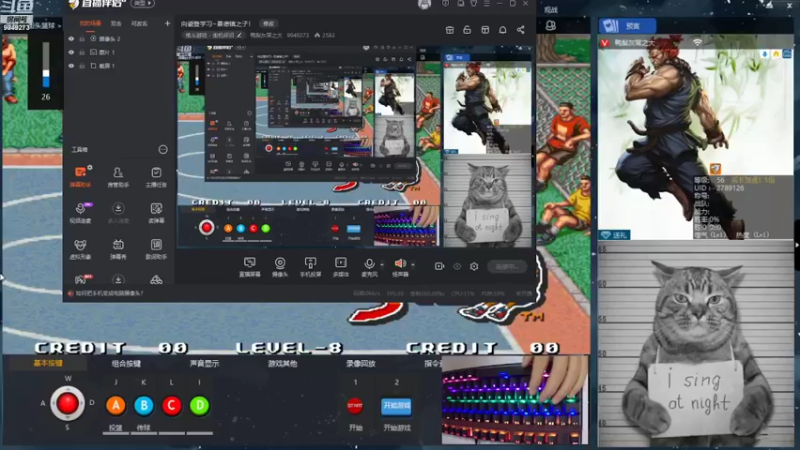The width and height of the screenshot is (800, 450).
Task: Click the green D game button
Action: (x=199, y=405)
